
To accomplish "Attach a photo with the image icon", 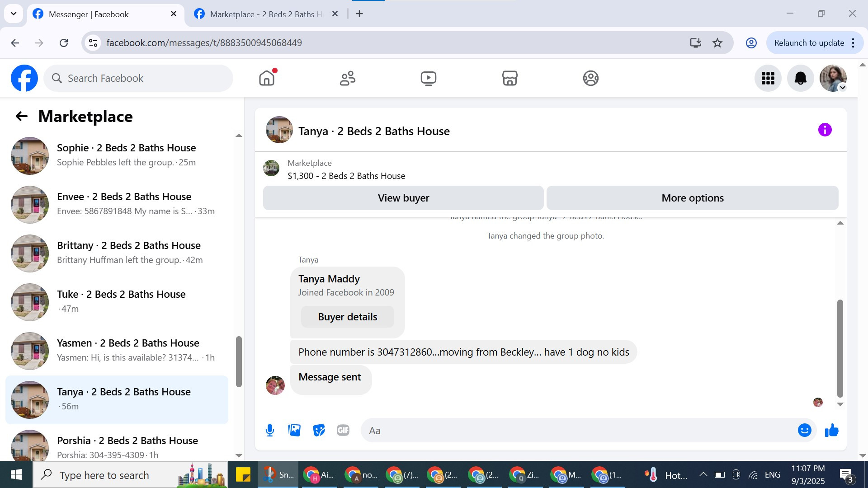I will click(294, 431).
